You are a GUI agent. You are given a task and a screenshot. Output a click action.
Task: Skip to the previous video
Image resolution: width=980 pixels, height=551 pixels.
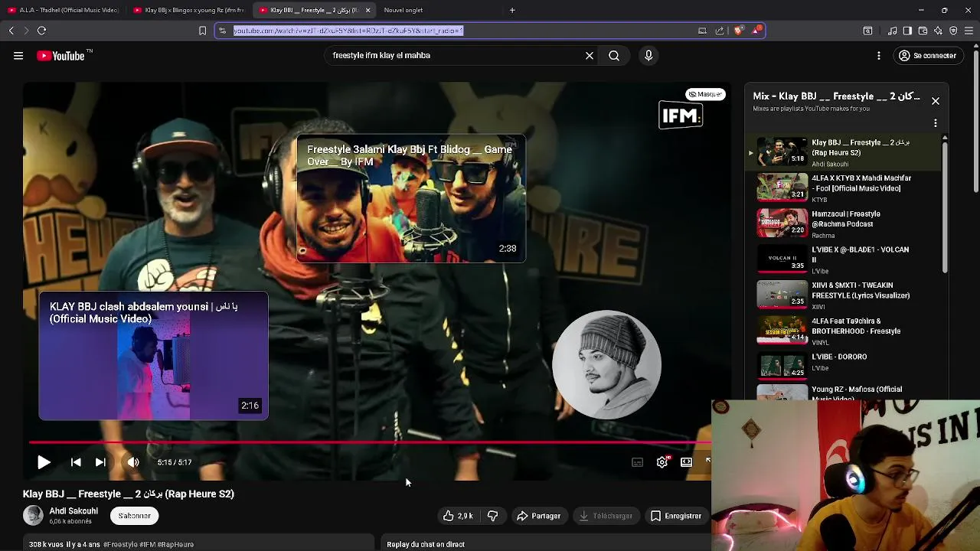[x=76, y=462]
